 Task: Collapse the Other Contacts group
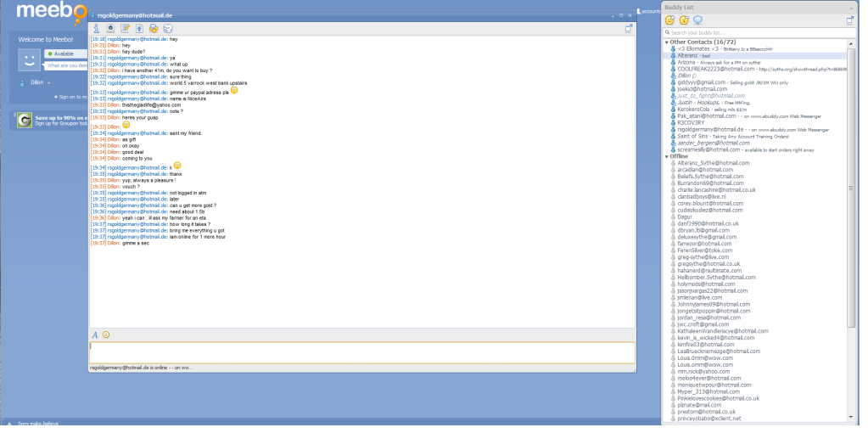click(667, 42)
